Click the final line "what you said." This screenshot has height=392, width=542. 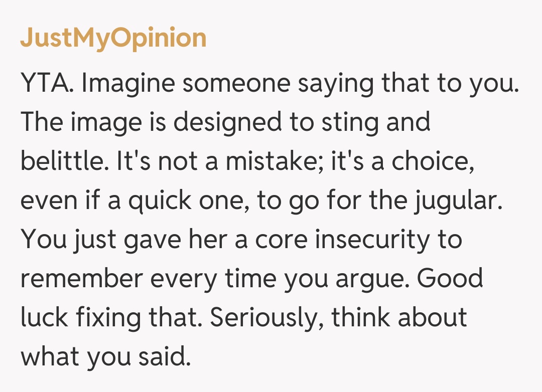click(106, 356)
